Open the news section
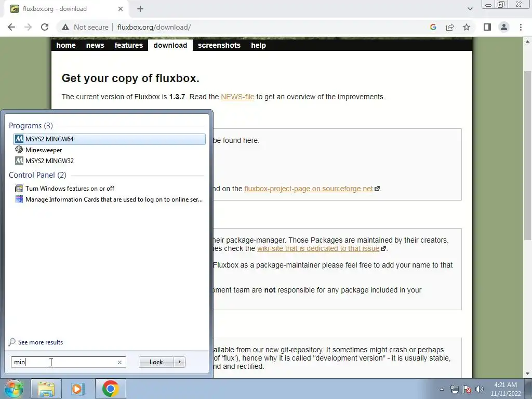The width and height of the screenshot is (532, 399). 95,45
